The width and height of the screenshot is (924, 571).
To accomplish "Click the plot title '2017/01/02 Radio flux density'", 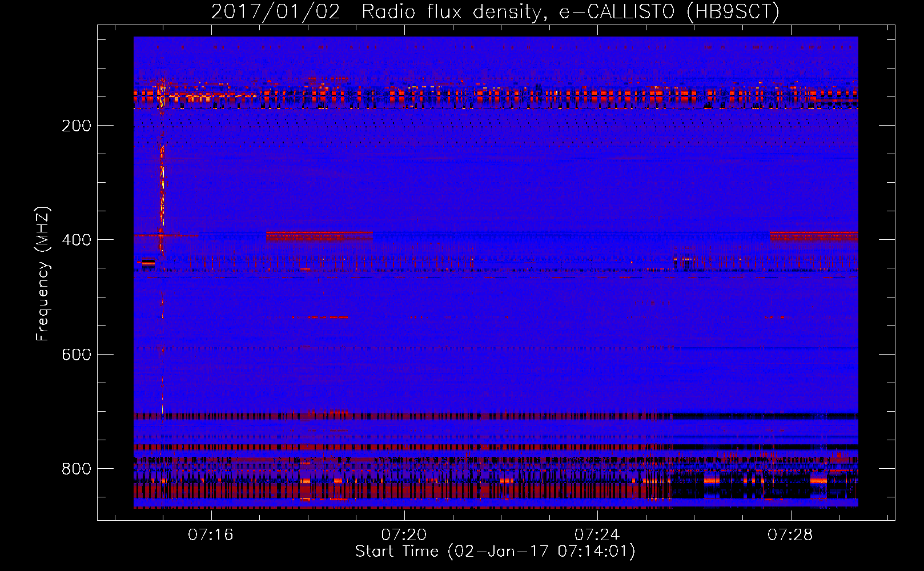I will [x=495, y=11].
